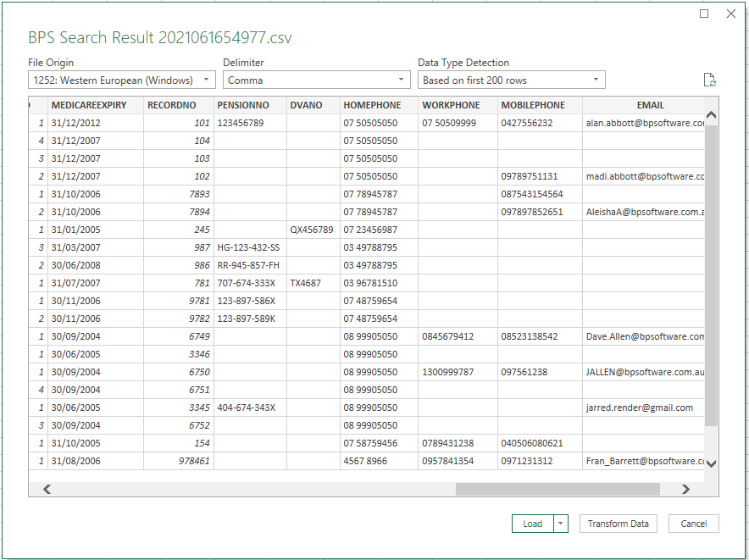
Task: Click the pension cell HG-123-432-SS
Action: click(x=250, y=247)
